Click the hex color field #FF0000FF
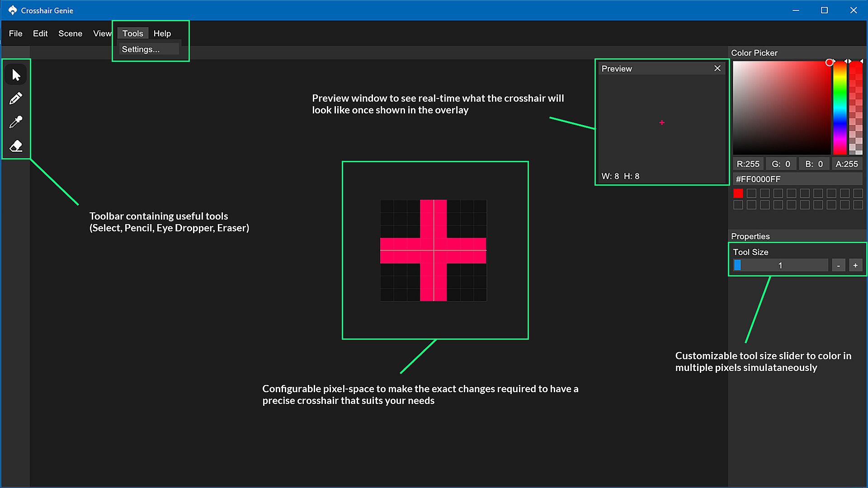 (797, 179)
